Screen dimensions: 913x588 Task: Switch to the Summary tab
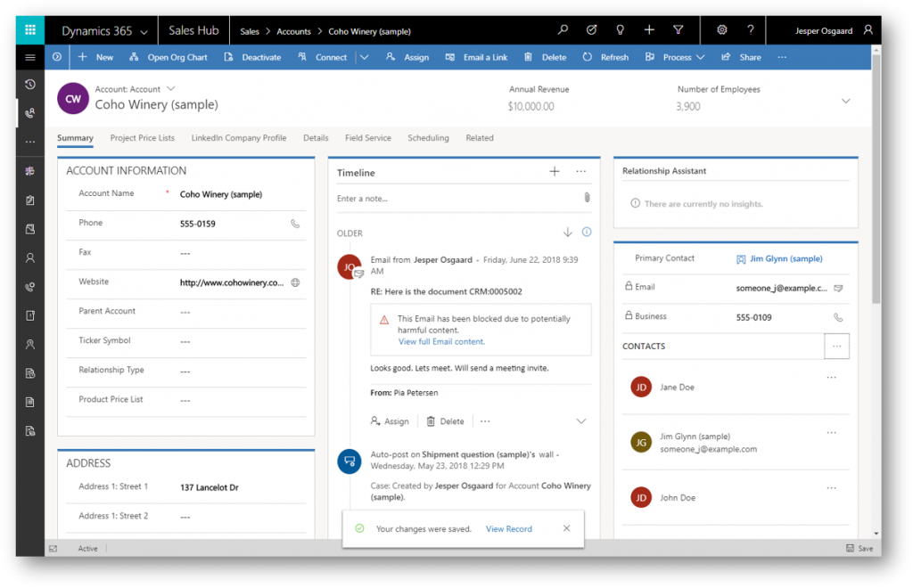(75, 138)
